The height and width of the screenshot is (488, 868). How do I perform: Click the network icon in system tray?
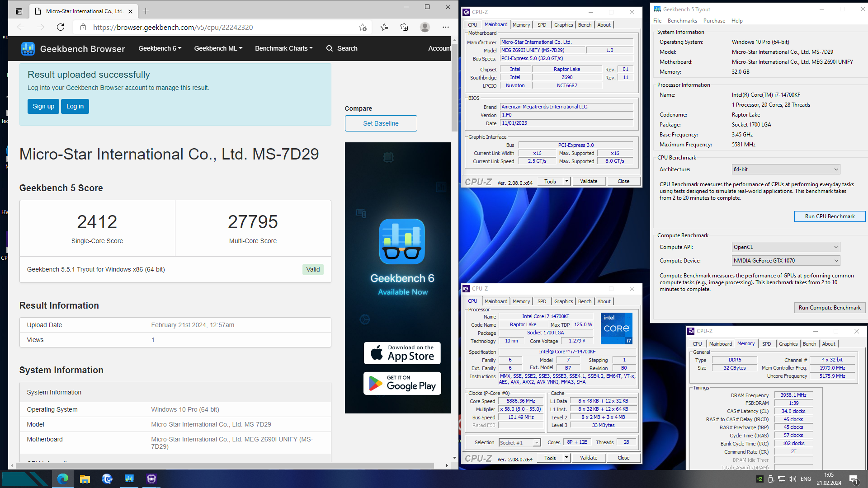782,479
